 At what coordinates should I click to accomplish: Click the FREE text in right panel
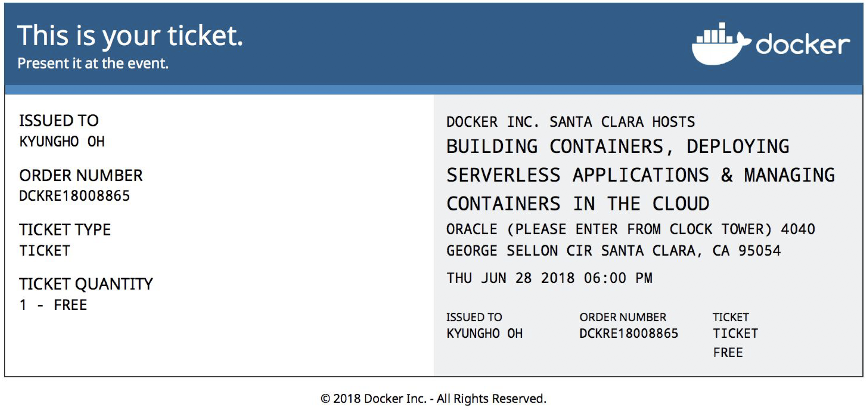(x=728, y=352)
